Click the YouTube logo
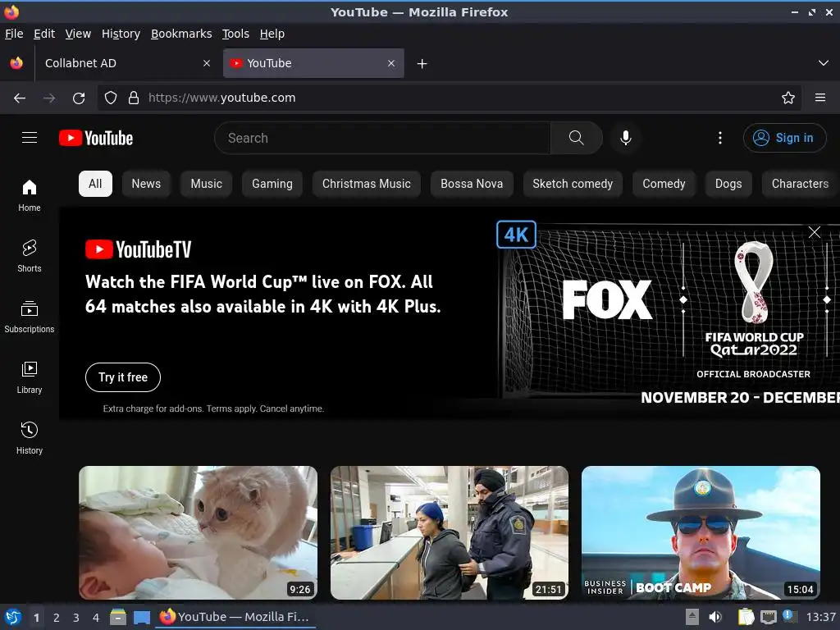 [96, 138]
